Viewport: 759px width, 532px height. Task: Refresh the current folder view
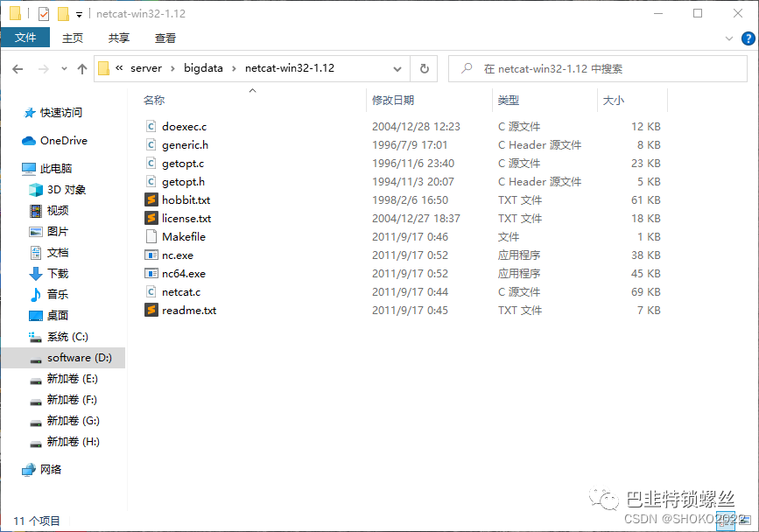coord(424,68)
